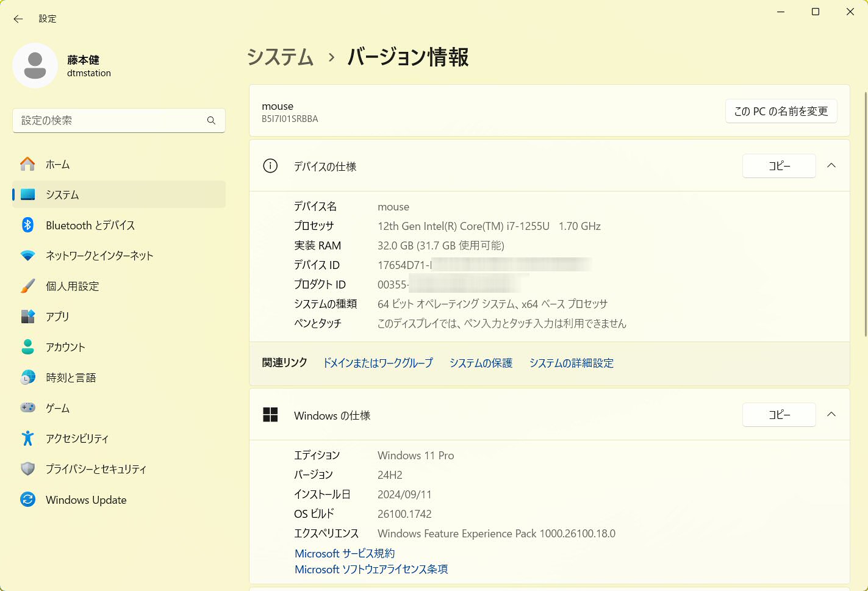Maximize the Settings window
868x591 pixels.
[x=816, y=12]
